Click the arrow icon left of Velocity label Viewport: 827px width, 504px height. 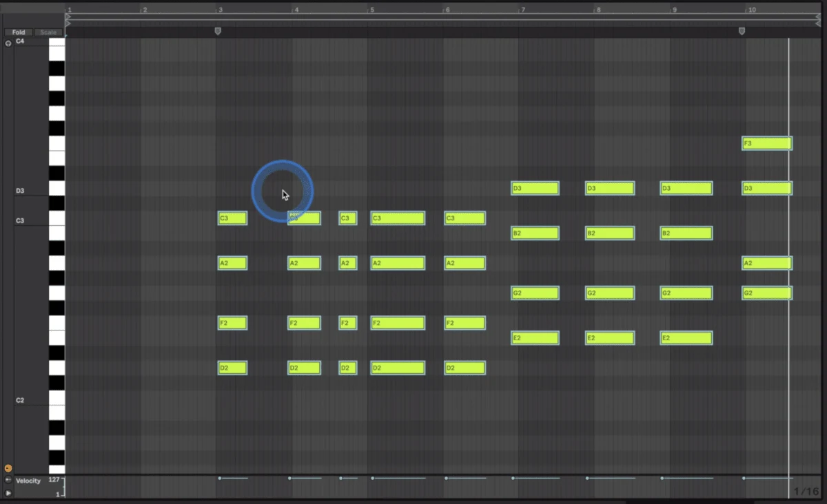point(8,480)
